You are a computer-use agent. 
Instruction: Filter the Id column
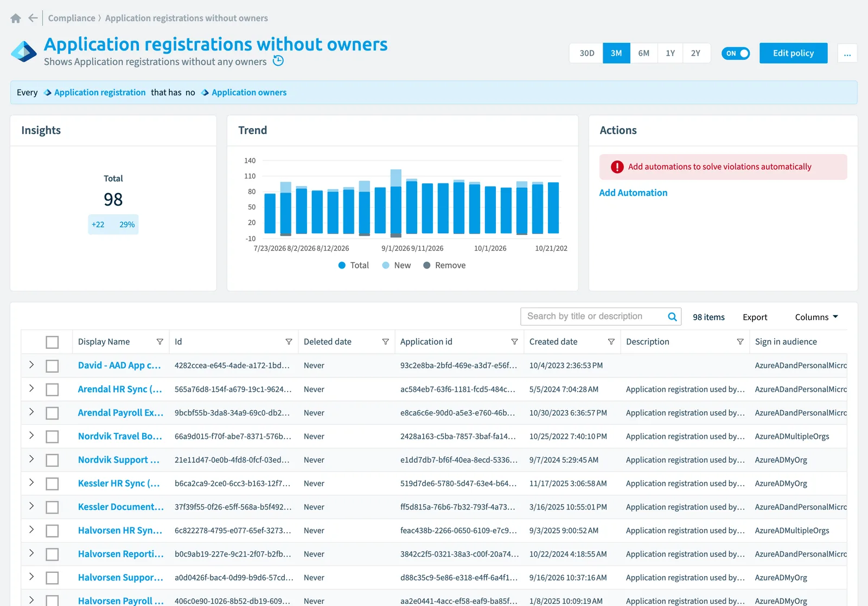[289, 342]
